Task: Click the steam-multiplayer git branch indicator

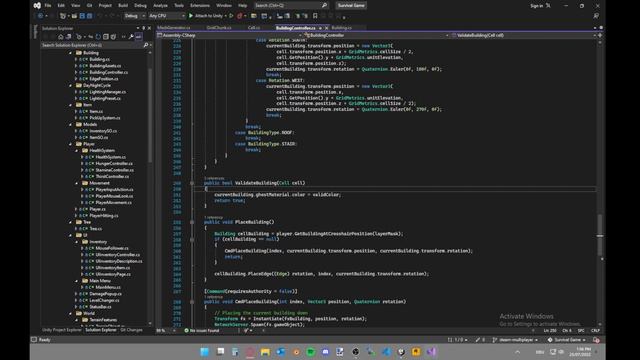Action: click(516, 340)
